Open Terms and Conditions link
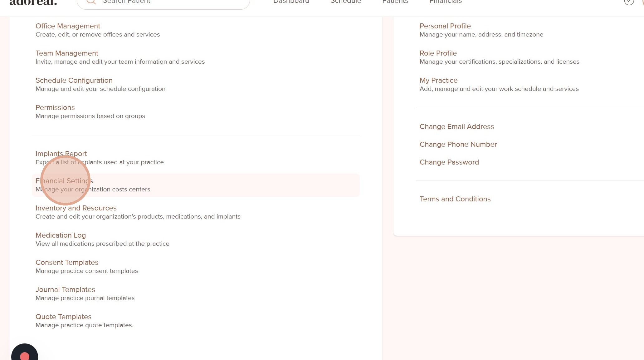The height and width of the screenshot is (360, 644). (x=455, y=199)
